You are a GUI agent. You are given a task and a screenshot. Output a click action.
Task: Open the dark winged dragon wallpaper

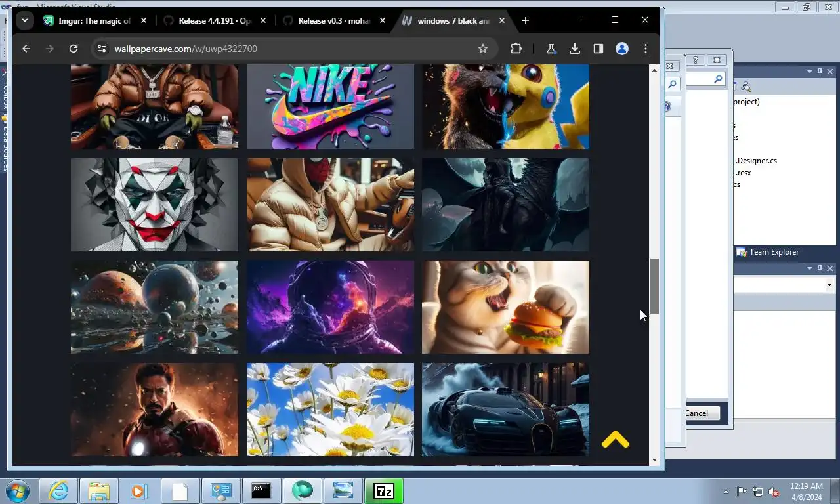[x=505, y=205]
